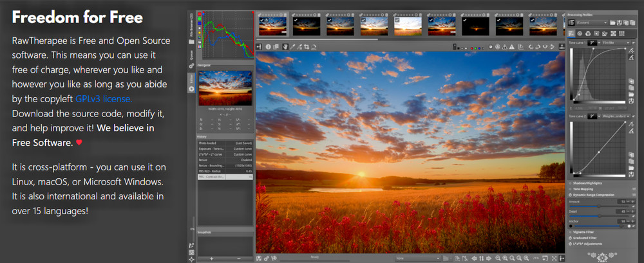The height and width of the screenshot is (263, 644).
Task: Toggle the green histogram channel
Action: pyautogui.click(x=200, y=19)
